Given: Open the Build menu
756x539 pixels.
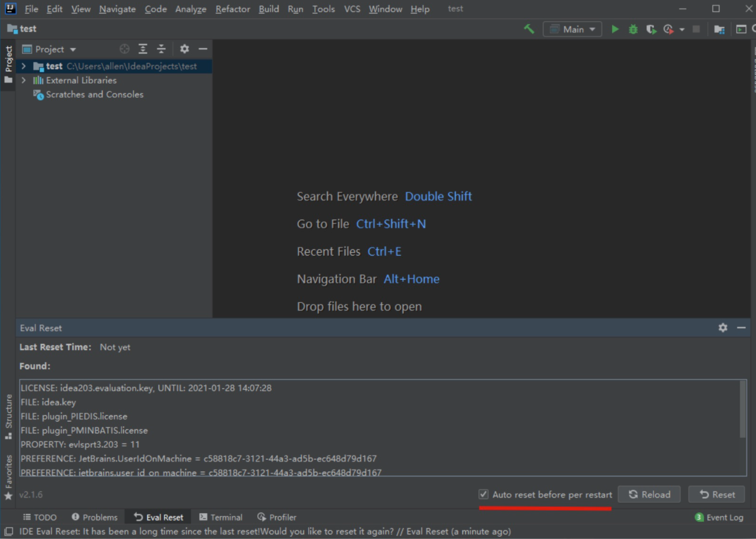Looking at the screenshot, I should click(x=268, y=9).
